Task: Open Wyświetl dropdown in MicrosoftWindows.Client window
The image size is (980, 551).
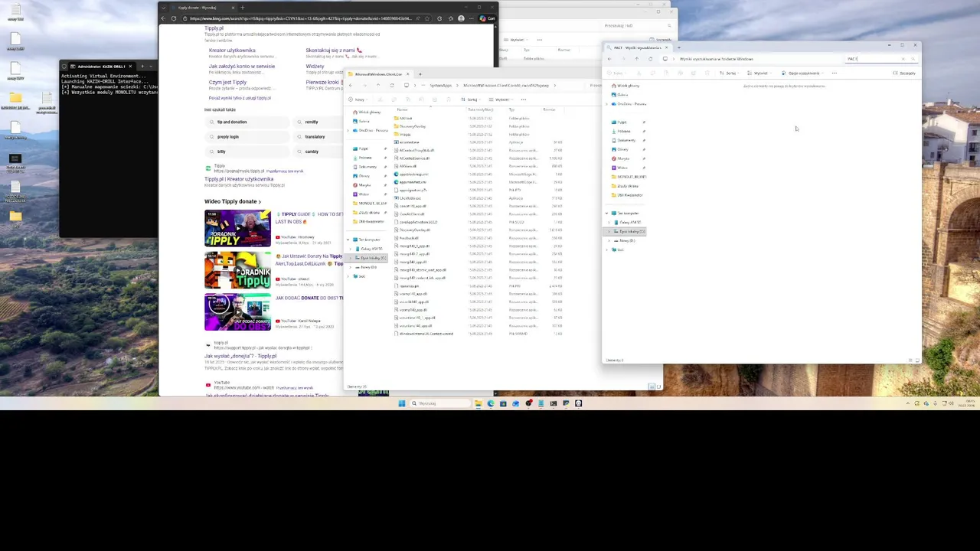Action: click(x=501, y=99)
